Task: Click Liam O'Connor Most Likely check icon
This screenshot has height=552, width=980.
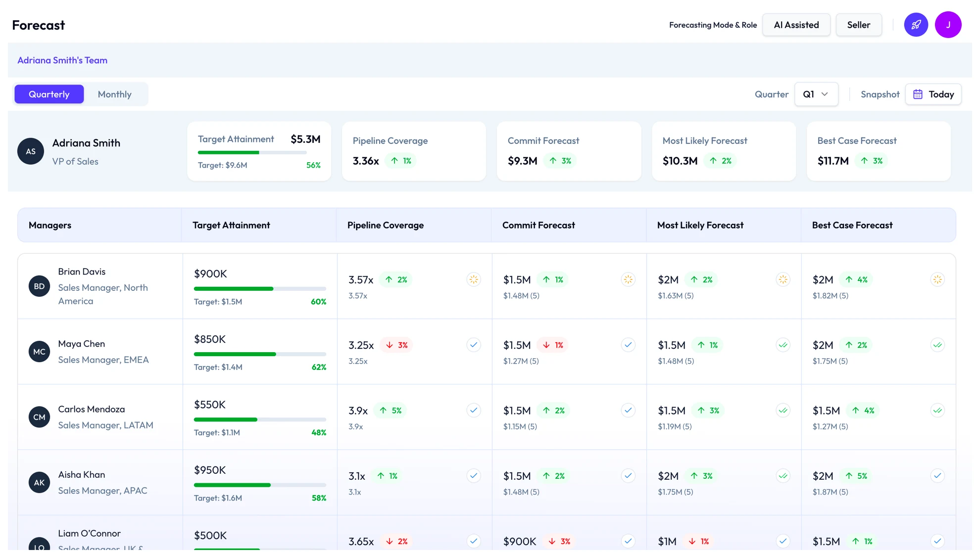Action: pyautogui.click(x=783, y=541)
